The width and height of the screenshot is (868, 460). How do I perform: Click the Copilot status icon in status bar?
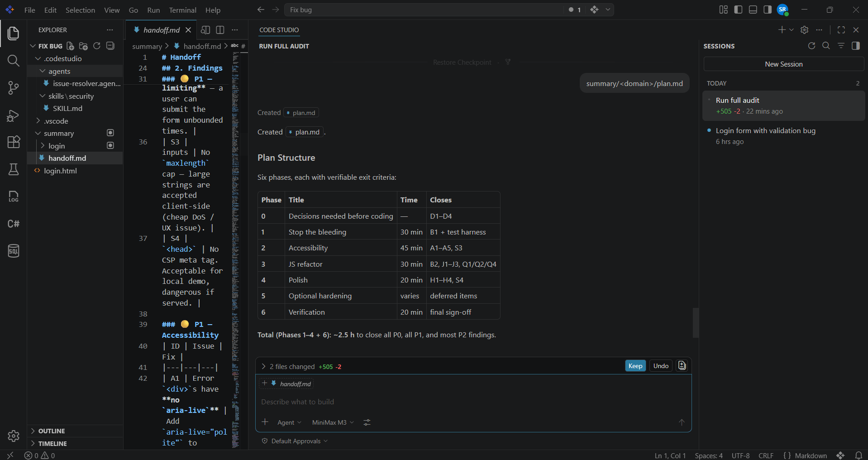pyautogui.click(x=840, y=455)
